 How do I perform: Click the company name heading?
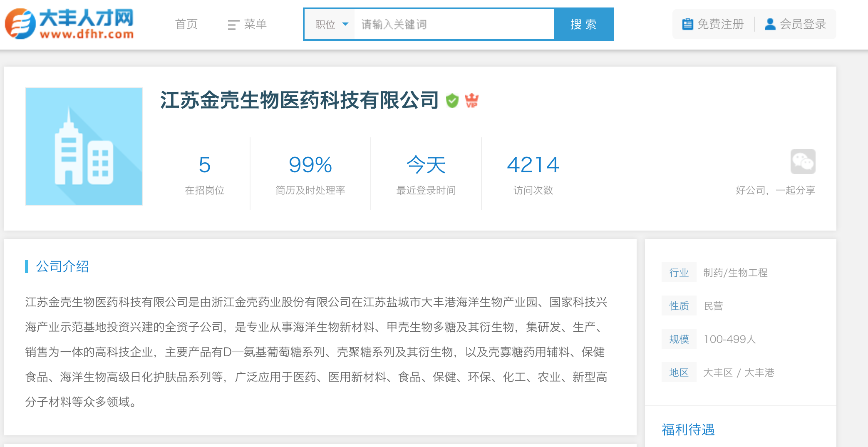pos(300,100)
